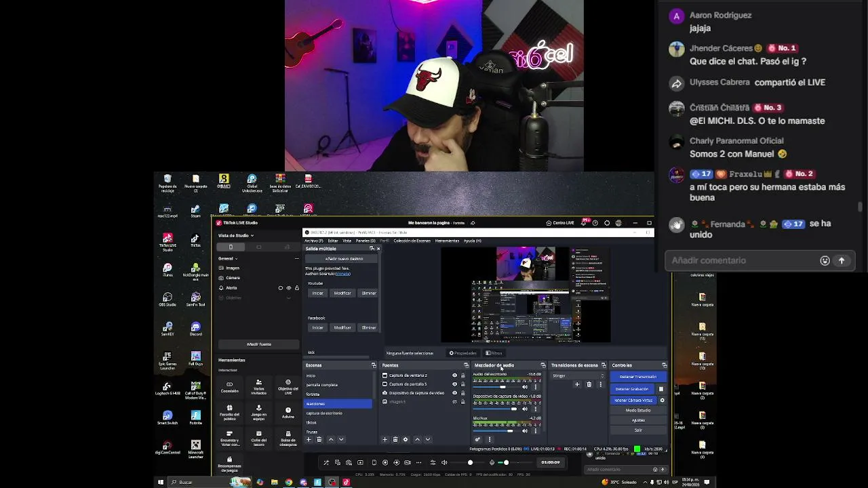Open virtual camera settings gear icon

tap(663, 400)
